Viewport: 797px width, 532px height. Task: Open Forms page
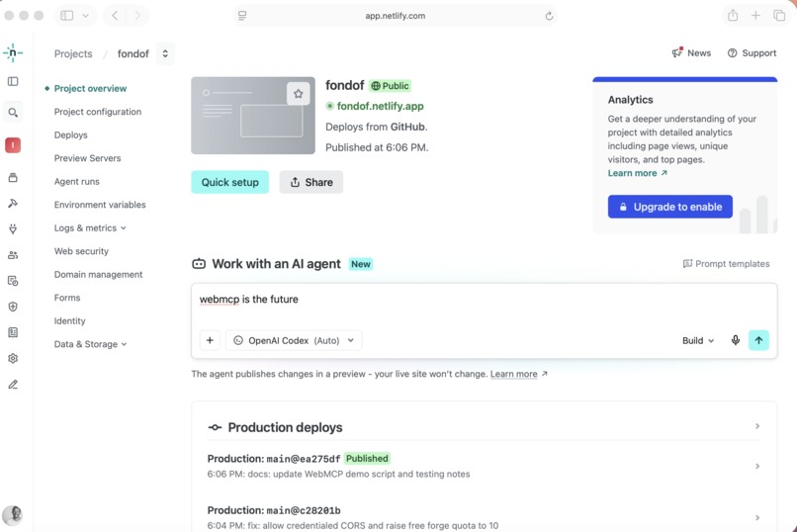67,298
